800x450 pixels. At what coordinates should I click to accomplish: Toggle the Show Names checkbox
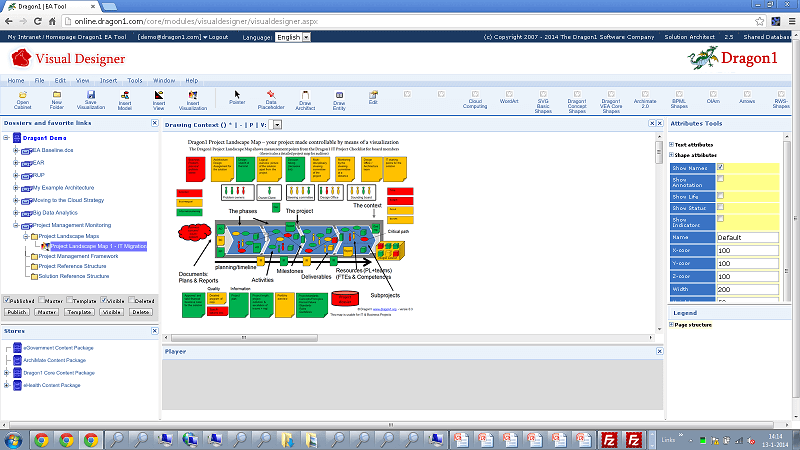(x=720, y=167)
